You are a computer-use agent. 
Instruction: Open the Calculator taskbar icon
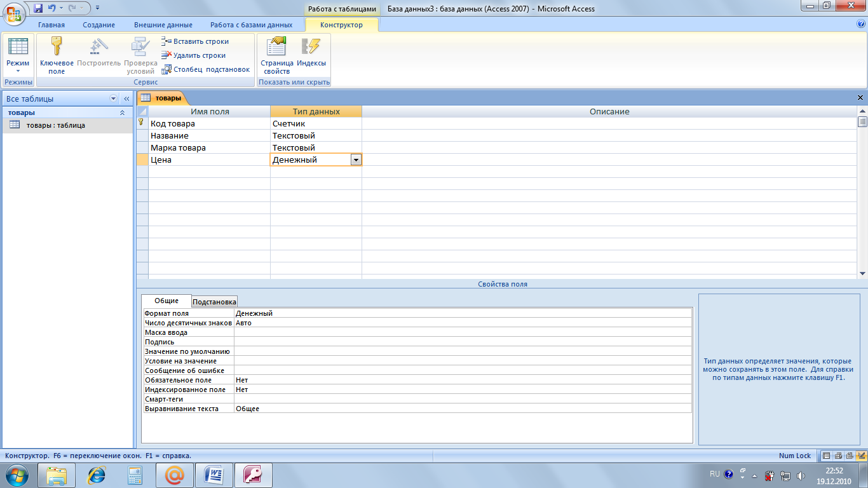pyautogui.click(x=135, y=475)
